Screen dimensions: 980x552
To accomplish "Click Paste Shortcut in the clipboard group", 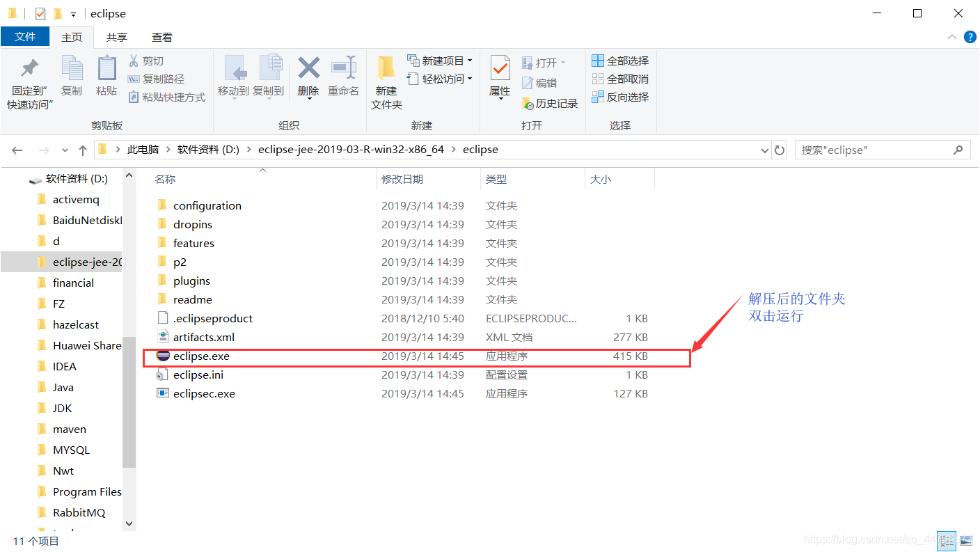I will tap(166, 97).
